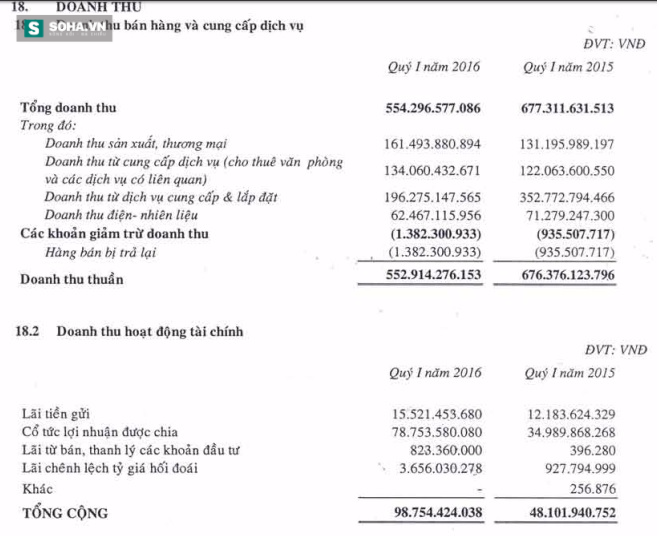Select Lãi tiền gửi row label
The height and width of the screenshot is (536, 659).
56,414
